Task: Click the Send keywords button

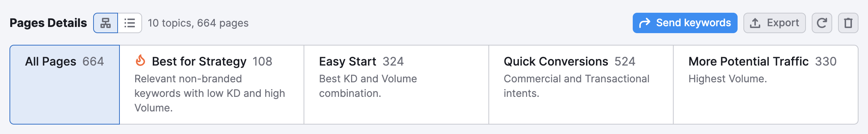Action: click(x=685, y=23)
